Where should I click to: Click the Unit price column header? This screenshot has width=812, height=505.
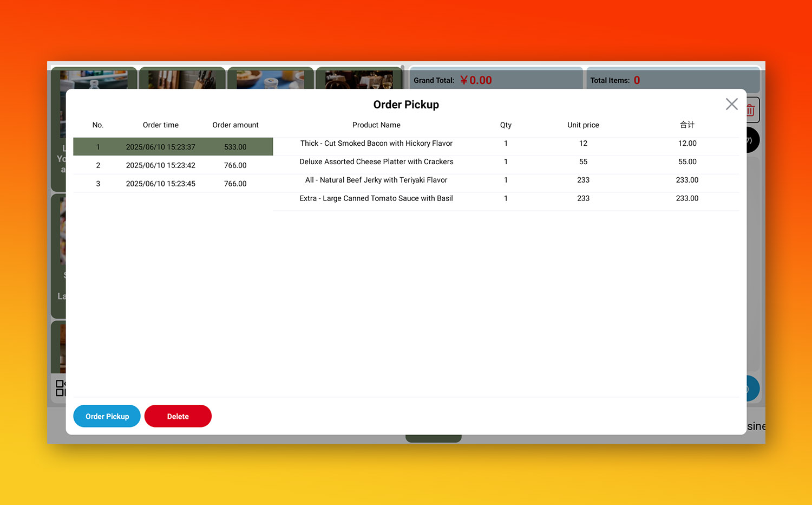[583, 125]
